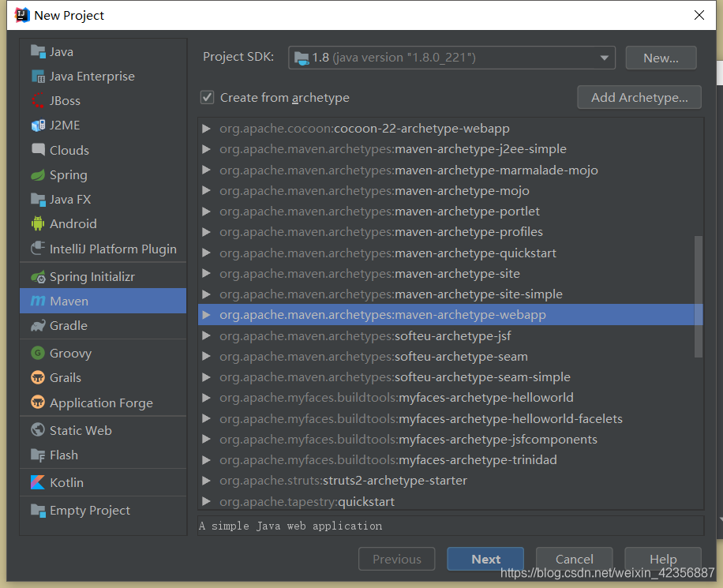Open the Project SDK dropdown arrow

coord(604,58)
